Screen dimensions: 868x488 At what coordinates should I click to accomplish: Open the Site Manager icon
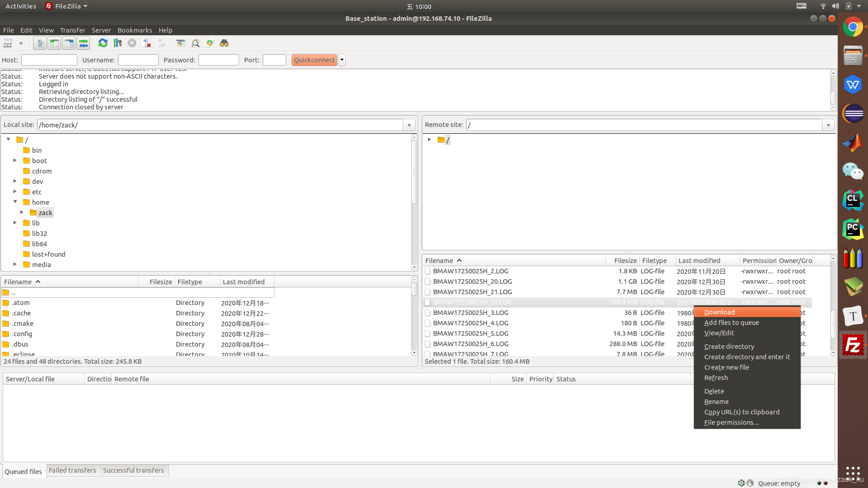pos(8,43)
